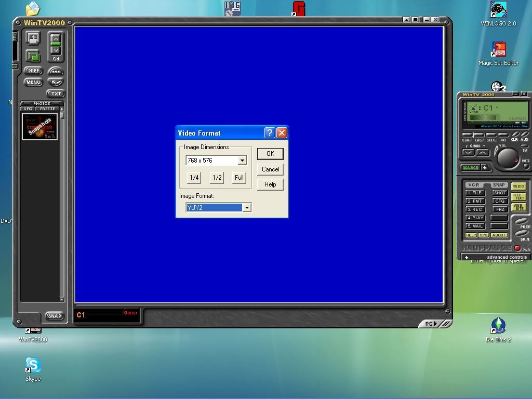Open the RC remote control toggle
The height and width of the screenshot is (399, 532).
coord(431,324)
